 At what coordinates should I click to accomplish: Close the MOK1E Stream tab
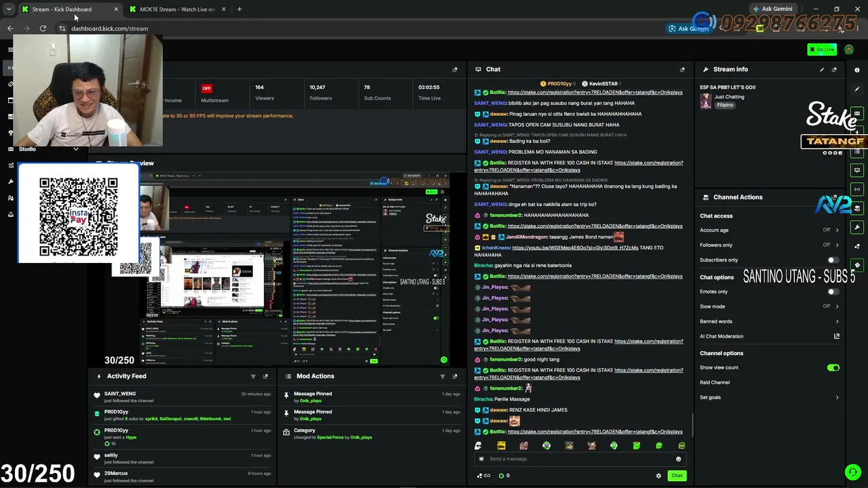coord(223,9)
